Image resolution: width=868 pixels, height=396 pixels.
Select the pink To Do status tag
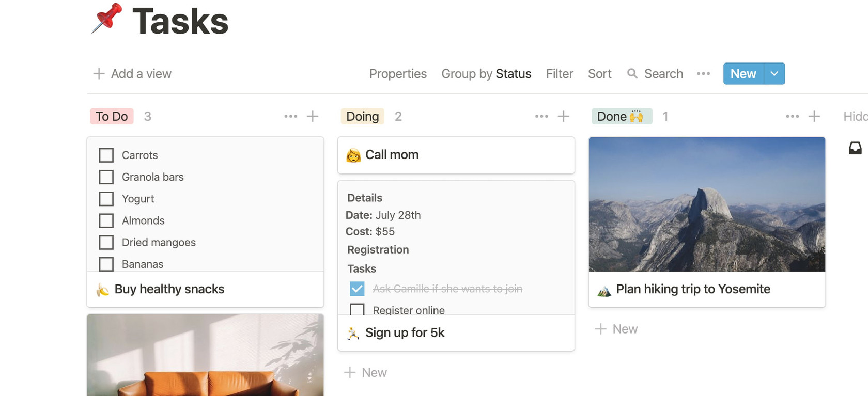click(112, 116)
